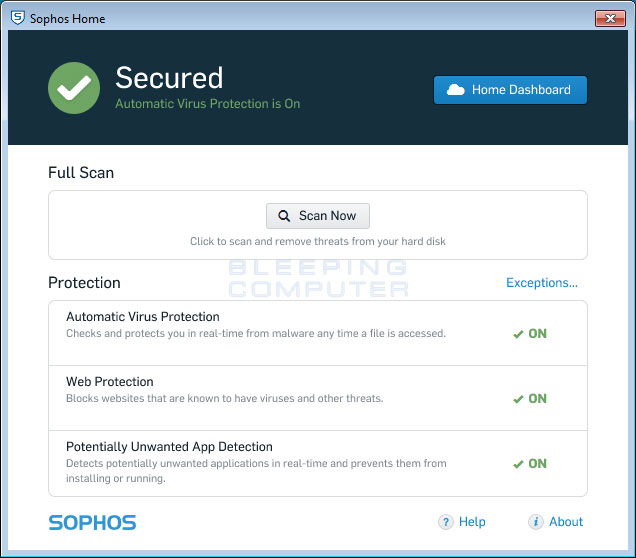
Task: Click the SOPHOS logo at bottom left
Action: 92,522
